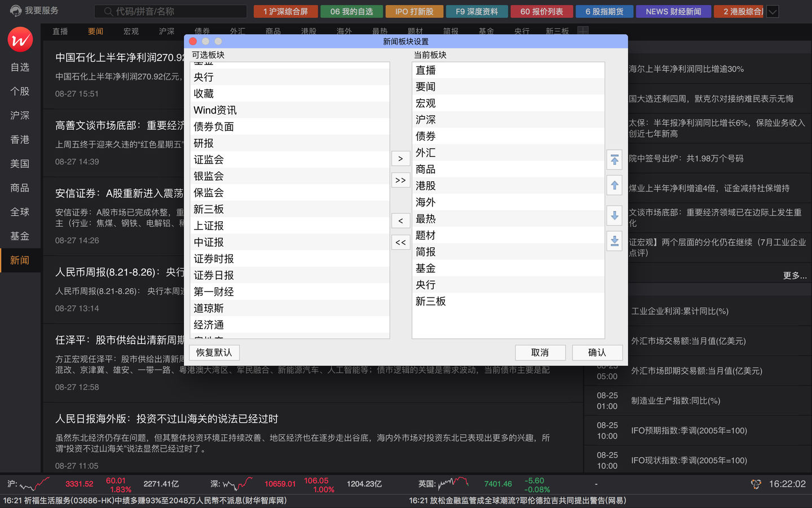Image resolution: width=812 pixels, height=508 pixels.
Task: Switch to the 宏观 news tab
Action: tap(131, 32)
